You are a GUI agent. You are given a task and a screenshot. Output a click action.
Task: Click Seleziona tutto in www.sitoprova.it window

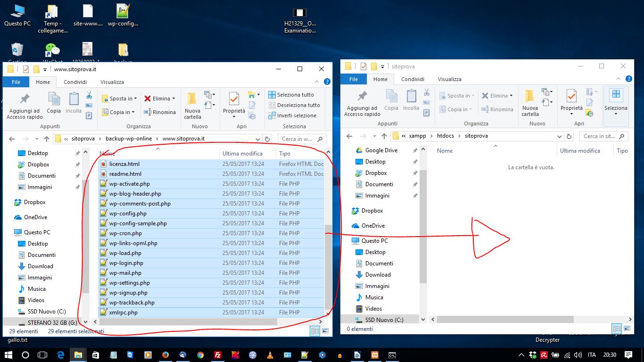click(291, 95)
